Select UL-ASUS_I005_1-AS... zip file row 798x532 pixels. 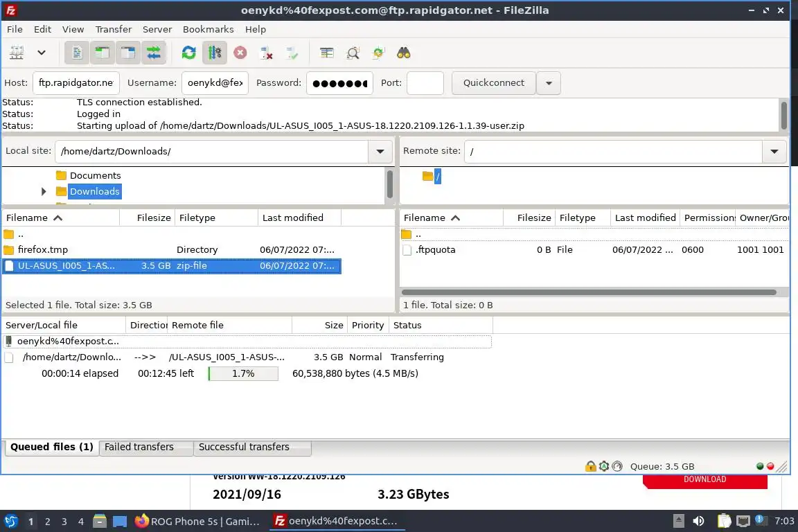pos(172,266)
